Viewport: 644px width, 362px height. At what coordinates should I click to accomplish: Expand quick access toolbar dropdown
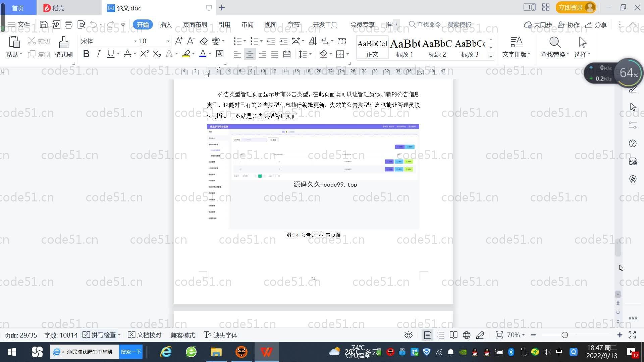click(123, 24)
